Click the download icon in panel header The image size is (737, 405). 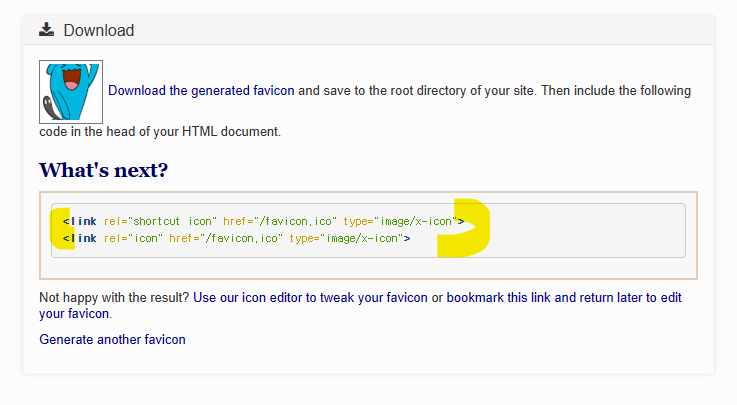(x=47, y=30)
